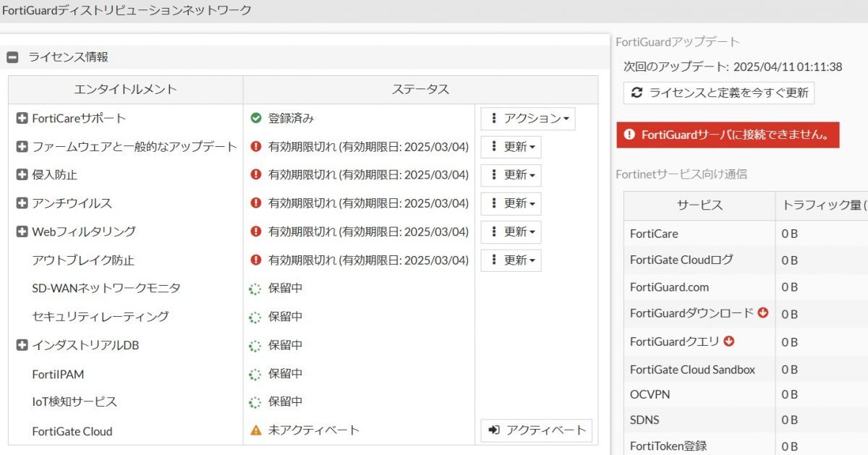
Task: Select the セキュリティレーティング label
Action: (101, 317)
